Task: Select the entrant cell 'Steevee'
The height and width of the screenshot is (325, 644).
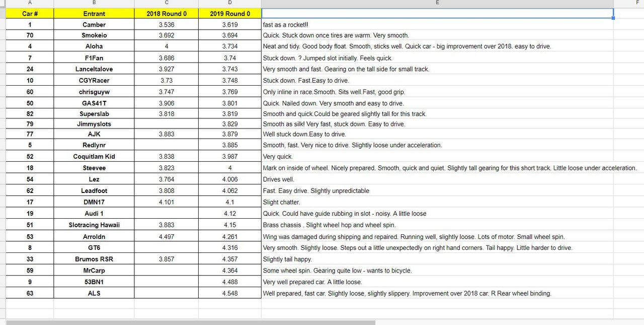Action: (94, 168)
